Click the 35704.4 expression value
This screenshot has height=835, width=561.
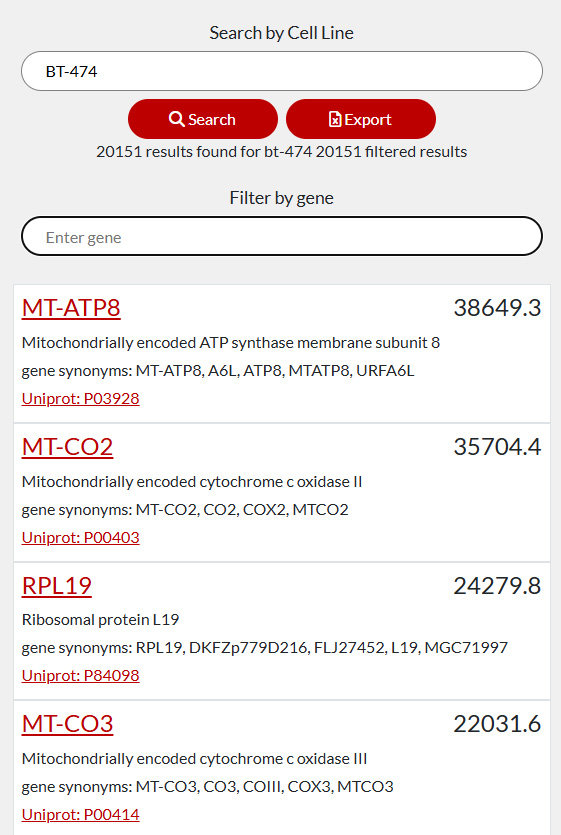point(497,447)
